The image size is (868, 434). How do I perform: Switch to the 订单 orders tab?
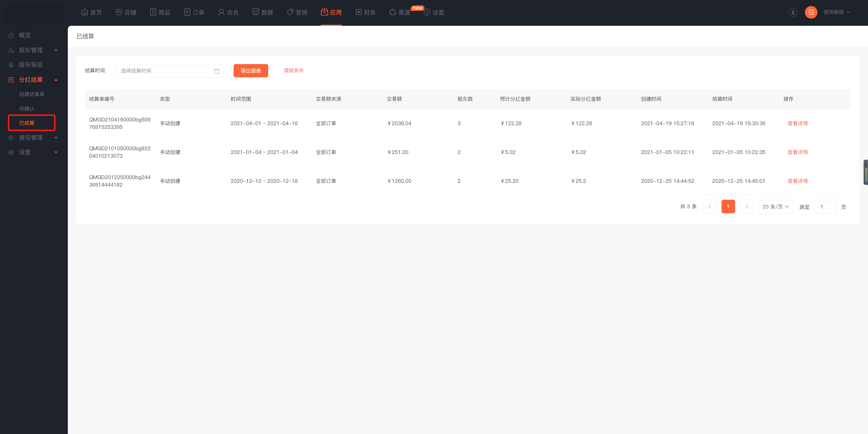tap(194, 12)
